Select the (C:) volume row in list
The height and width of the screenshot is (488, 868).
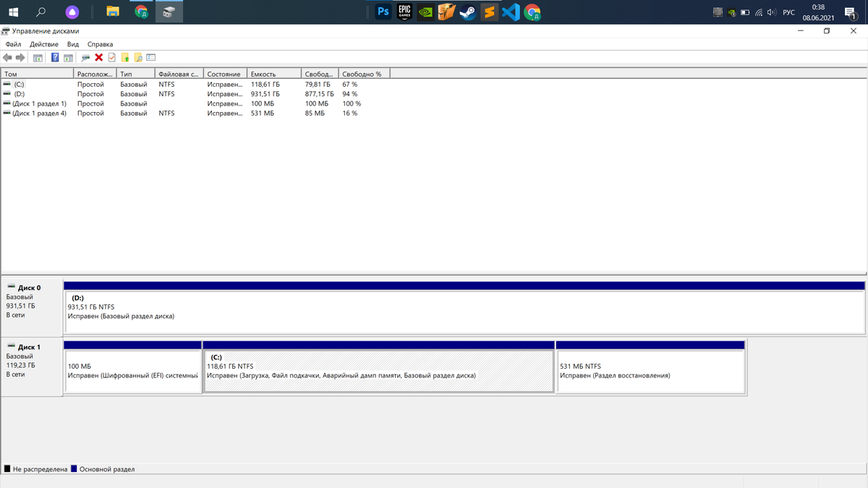(195, 84)
